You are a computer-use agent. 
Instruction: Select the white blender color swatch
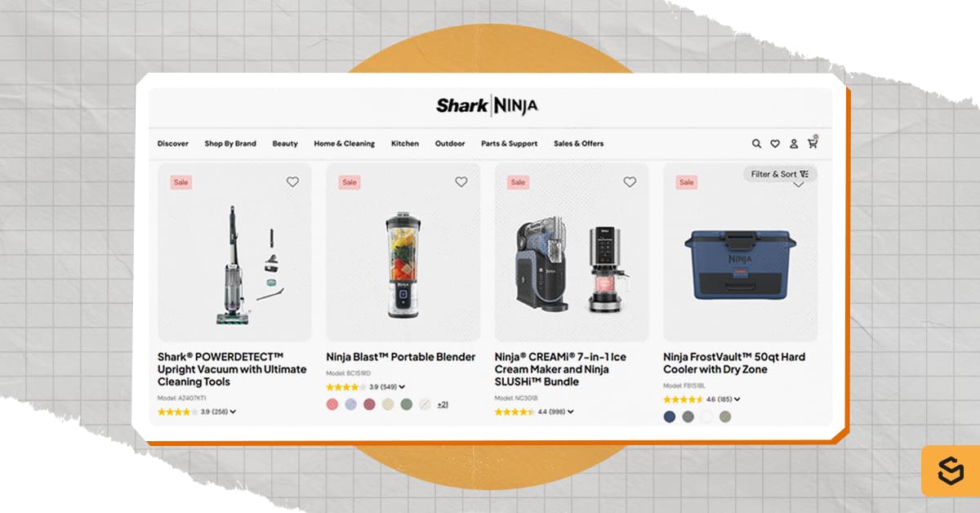click(x=425, y=404)
